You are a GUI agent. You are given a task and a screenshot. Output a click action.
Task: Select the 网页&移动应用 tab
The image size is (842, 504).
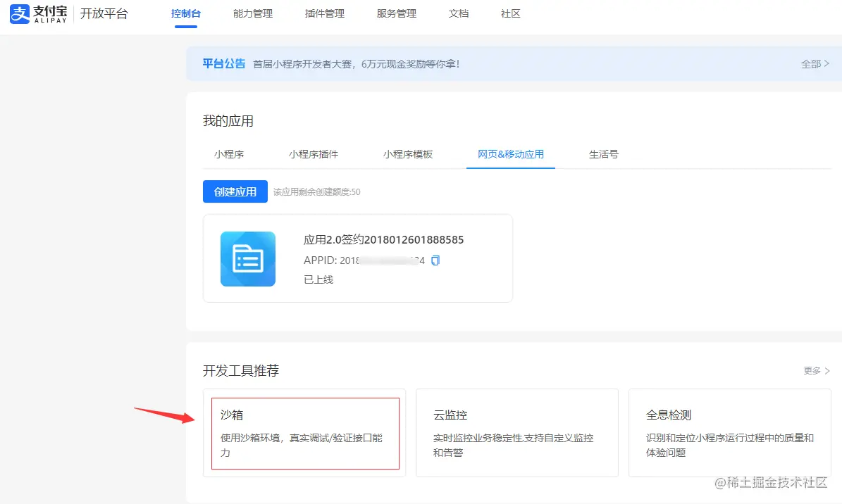pos(511,155)
